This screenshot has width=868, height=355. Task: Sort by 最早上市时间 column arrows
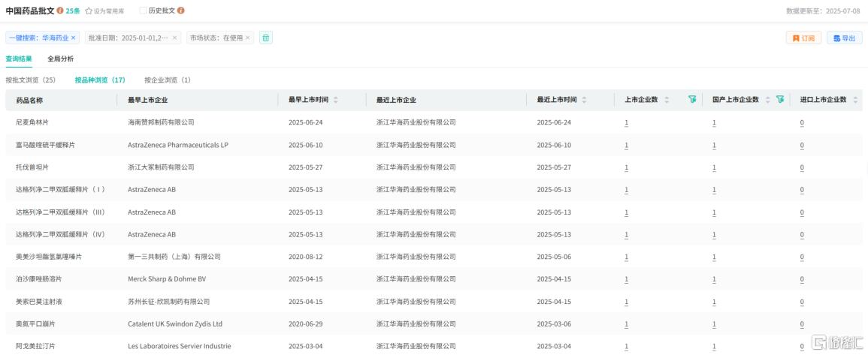coord(335,100)
